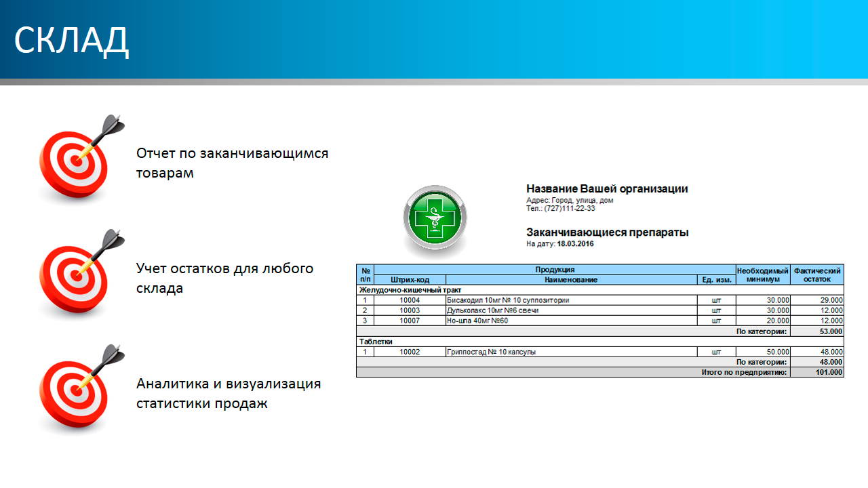Screen dimensions: 868x488
Task: Click the "Название Вашей организации" heading
Action: tap(607, 189)
